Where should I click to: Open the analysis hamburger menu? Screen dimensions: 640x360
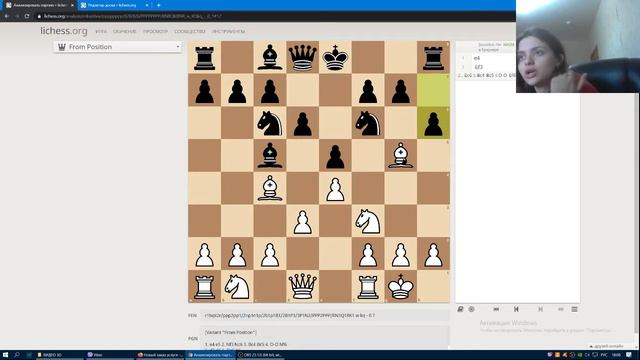[574, 309]
